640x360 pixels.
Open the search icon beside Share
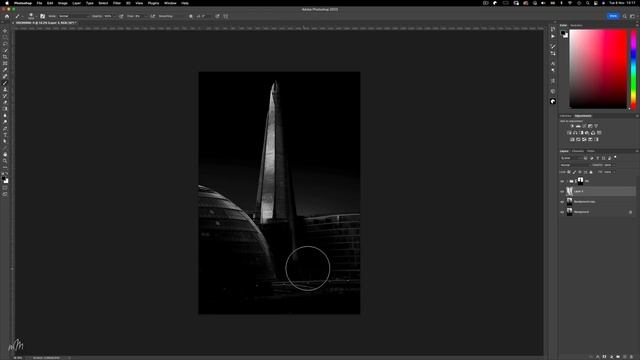(x=624, y=16)
